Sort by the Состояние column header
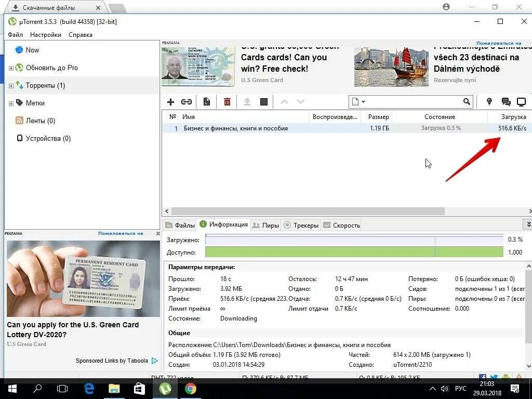The height and width of the screenshot is (399, 532). (x=440, y=117)
